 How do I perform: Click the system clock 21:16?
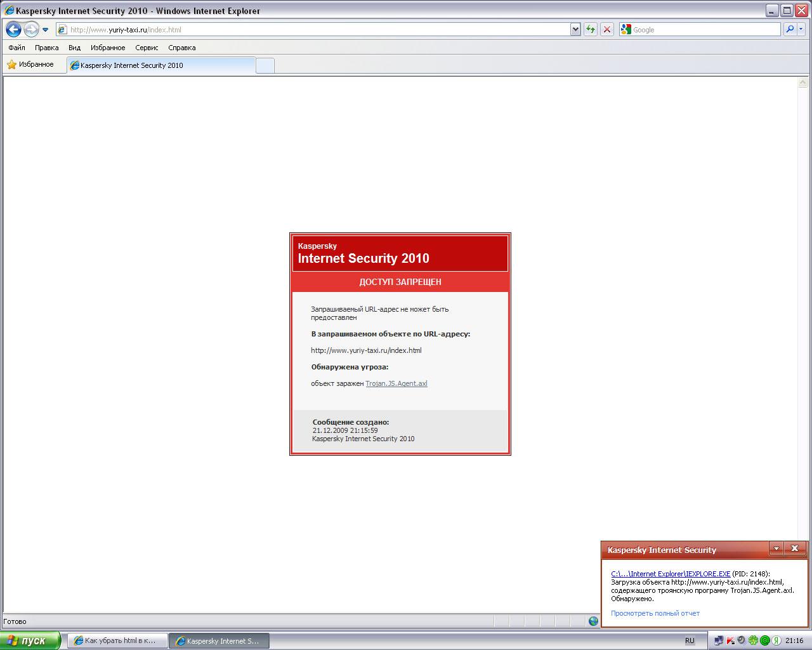[x=794, y=641]
